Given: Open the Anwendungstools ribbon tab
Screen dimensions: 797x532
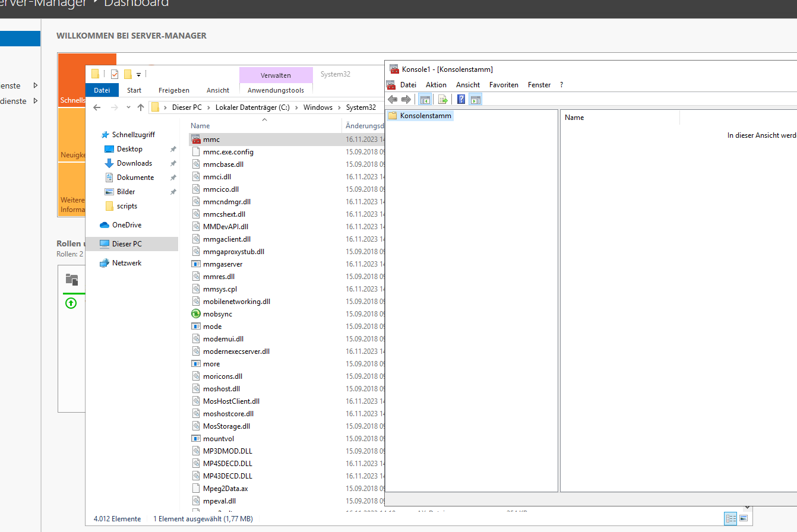Looking at the screenshot, I should click(x=276, y=90).
